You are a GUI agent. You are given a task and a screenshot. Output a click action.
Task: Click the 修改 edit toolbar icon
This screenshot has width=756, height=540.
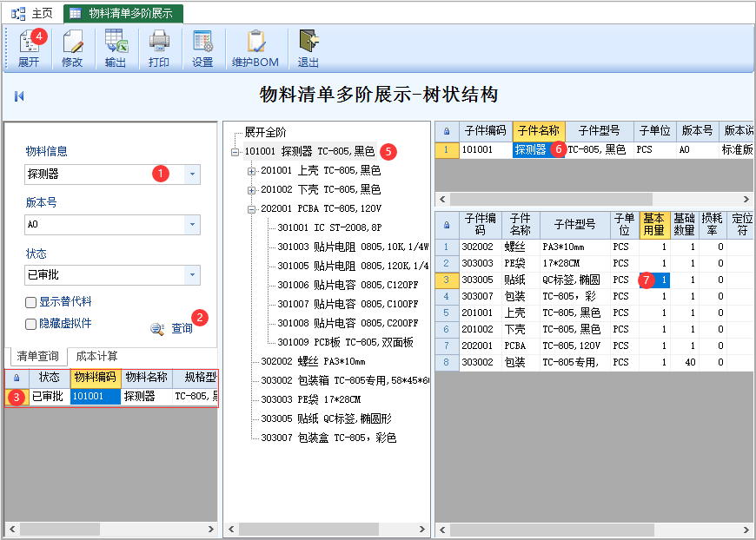[x=72, y=42]
